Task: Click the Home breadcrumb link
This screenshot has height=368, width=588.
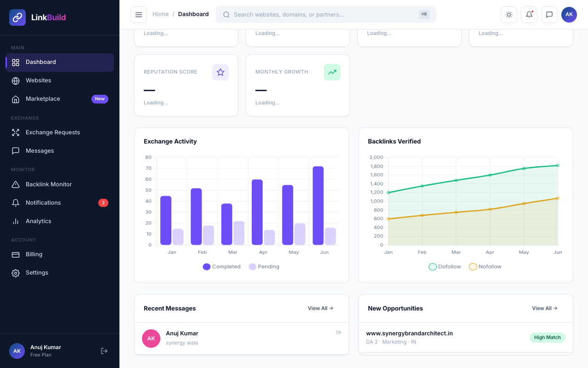Action: click(x=160, y=14)
